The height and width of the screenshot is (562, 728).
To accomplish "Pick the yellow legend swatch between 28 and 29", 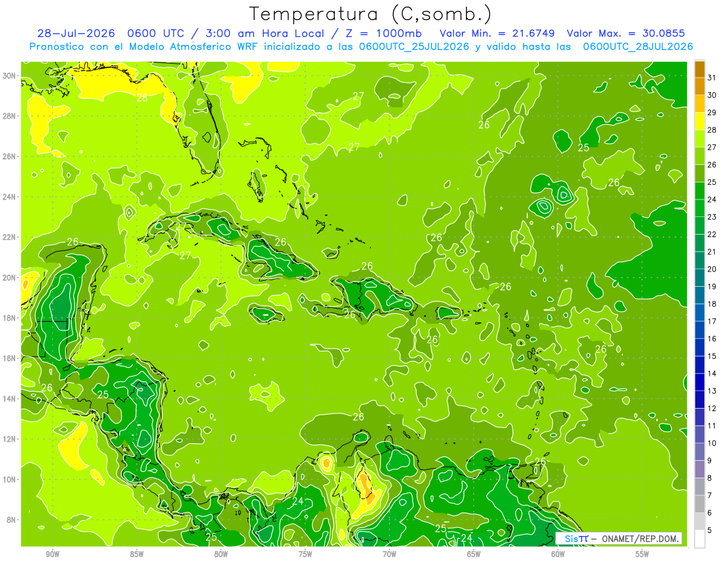I will click(699, 122).
